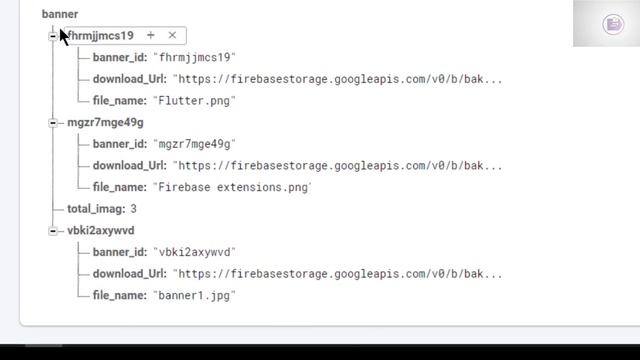The width and height of the screenshot is (640, 360).
Task: Add child to fhrmjjmcs19 with plus icon
Action: pyautogui.click(x=151, y=36)
